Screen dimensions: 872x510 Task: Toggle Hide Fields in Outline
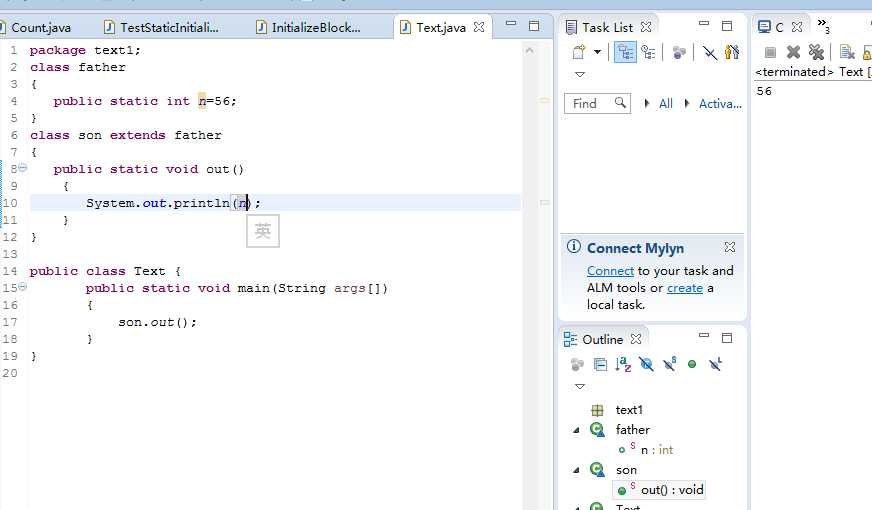pos(646,364)
